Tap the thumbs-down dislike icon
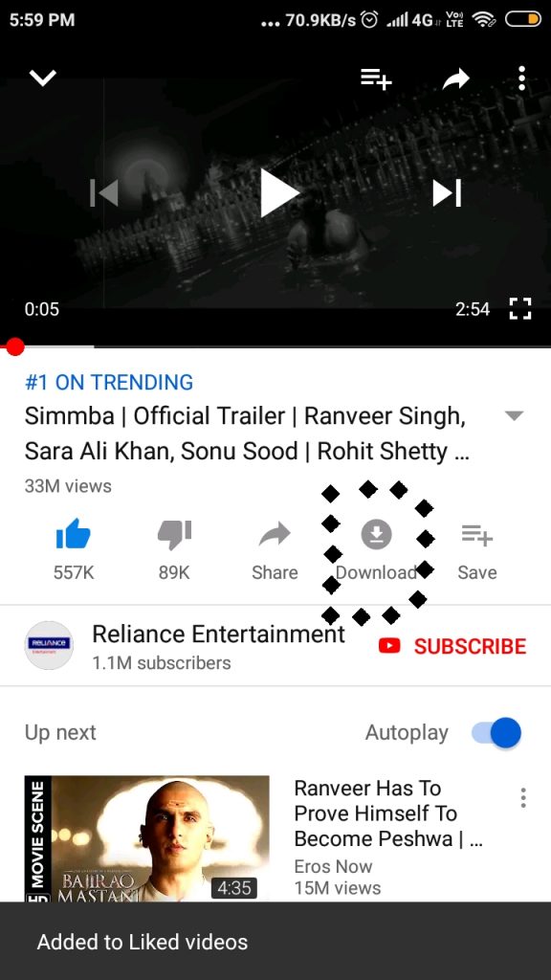The width and height of the screenshot is (551, 980). [x=174, y=534]
